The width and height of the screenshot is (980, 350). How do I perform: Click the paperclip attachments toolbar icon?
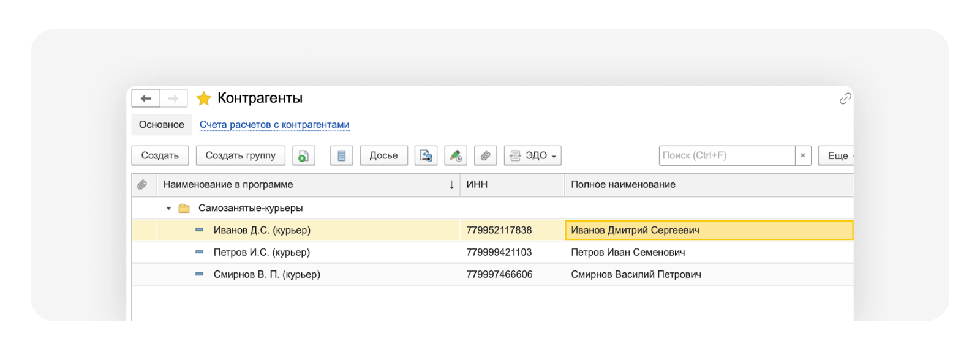pyautogui.click(x=485, y=155)
